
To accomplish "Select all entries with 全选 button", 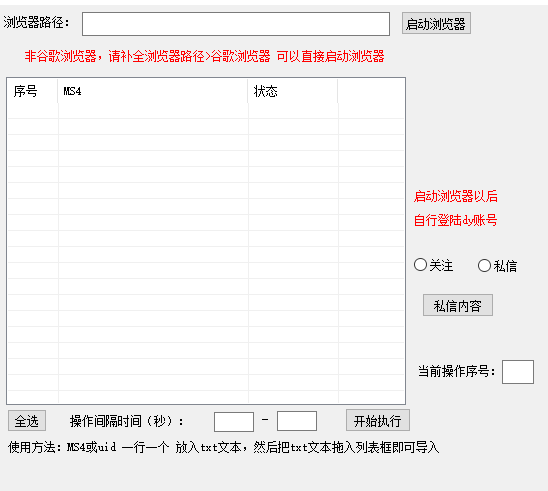I will tap(27, 421).
